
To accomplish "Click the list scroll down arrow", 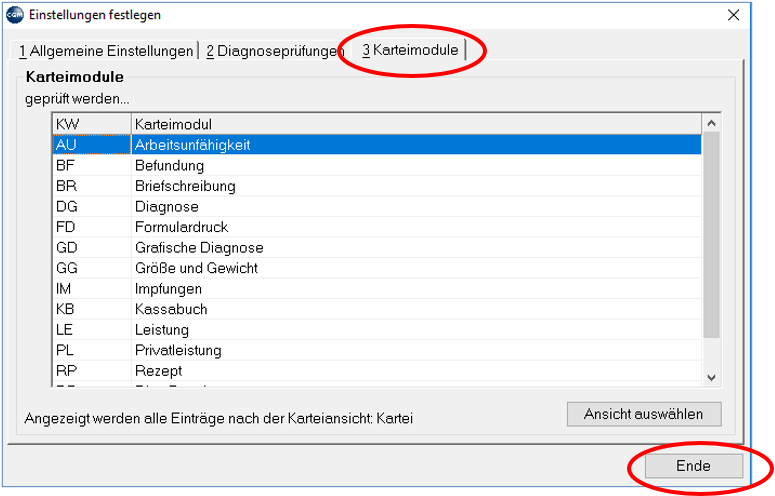I will coord(711,378).
